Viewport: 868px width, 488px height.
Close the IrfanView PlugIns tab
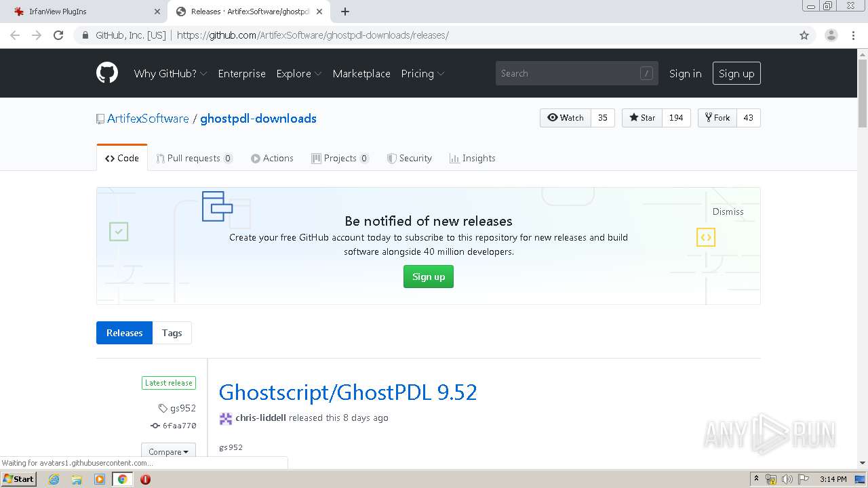point(157,12)
